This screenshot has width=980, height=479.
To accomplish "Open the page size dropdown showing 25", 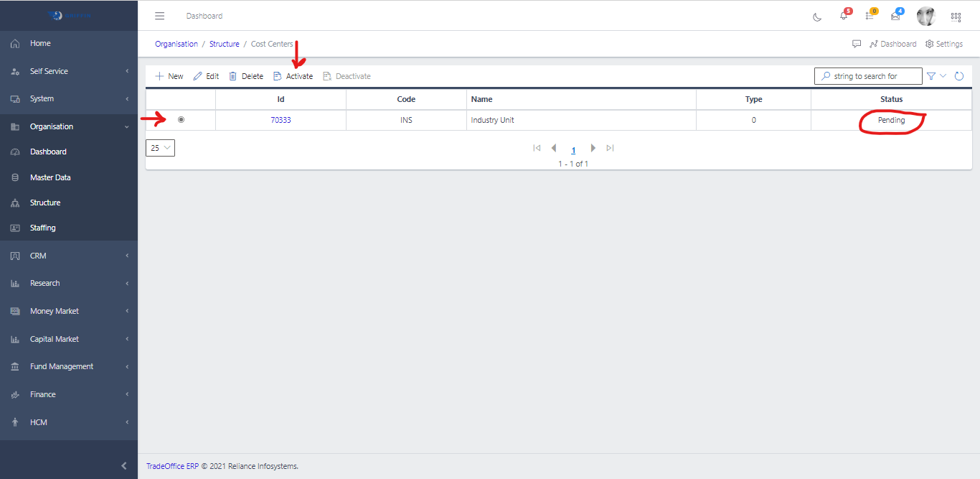I will (160, 148).
